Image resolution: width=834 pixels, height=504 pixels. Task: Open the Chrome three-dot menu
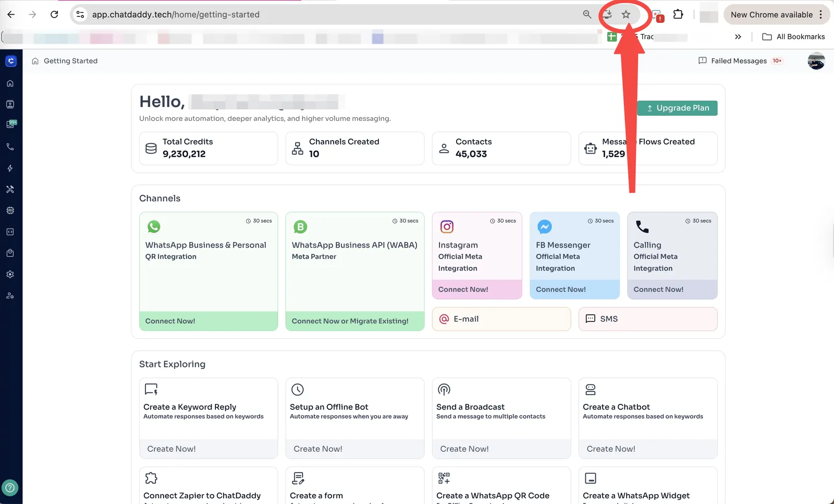click(x=821, y=15)
